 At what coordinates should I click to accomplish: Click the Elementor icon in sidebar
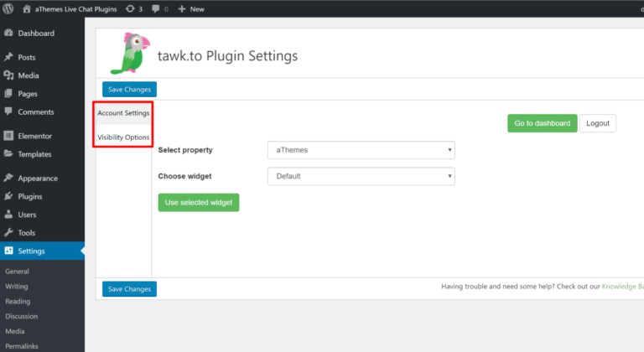point(8,136)
